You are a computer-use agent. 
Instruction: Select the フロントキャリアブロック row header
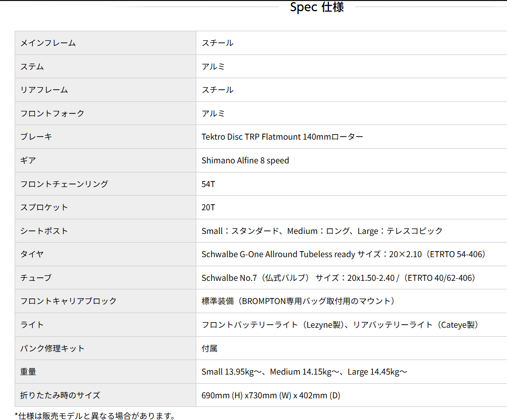[63, 301]
